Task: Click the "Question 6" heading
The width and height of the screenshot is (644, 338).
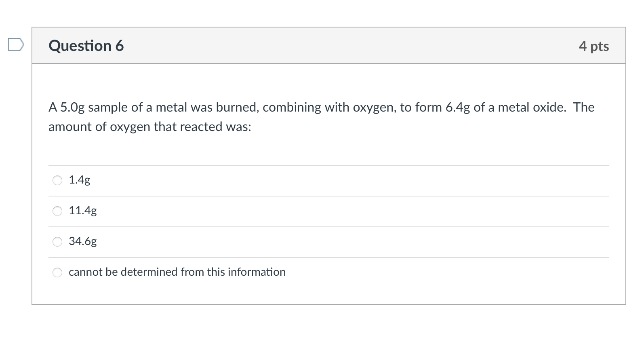Action: pos(86,46)
